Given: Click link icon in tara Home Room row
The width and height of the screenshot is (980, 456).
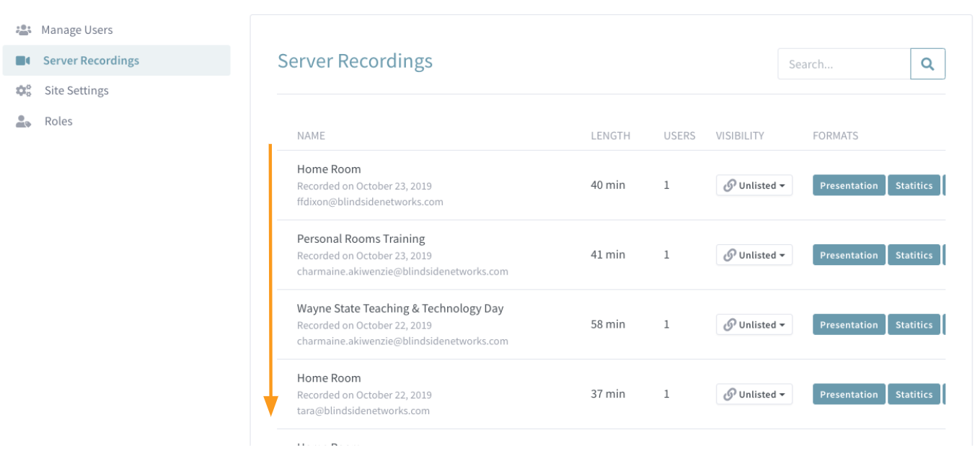Looking at the screenshot, I should (x=729, y=394).
